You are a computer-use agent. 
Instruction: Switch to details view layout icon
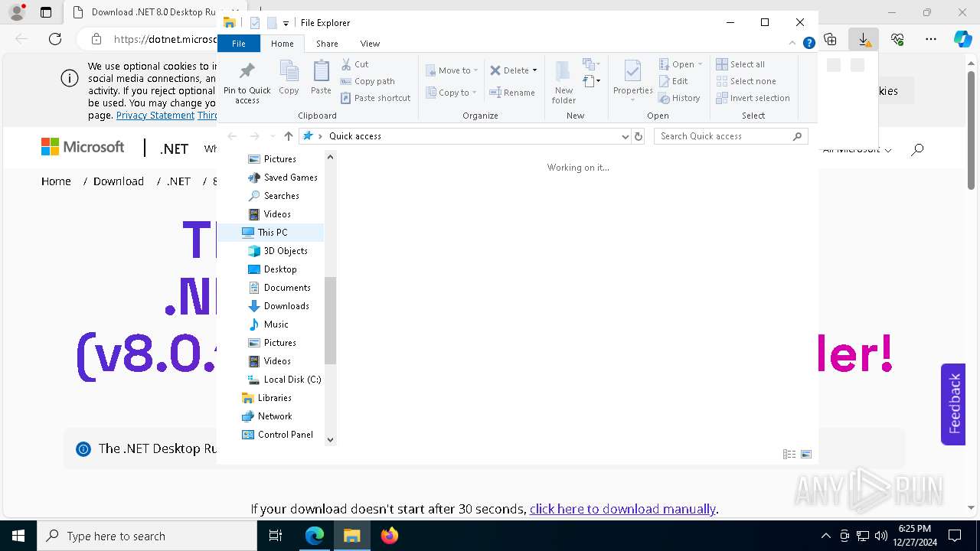[789, 455]
